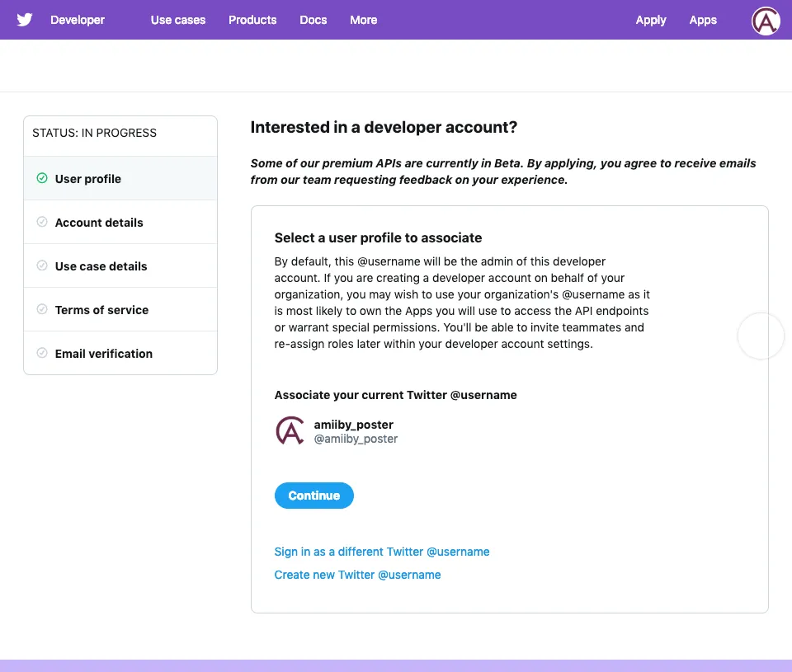Select the Email verification step
792x672 pixels.
point(120,353)
